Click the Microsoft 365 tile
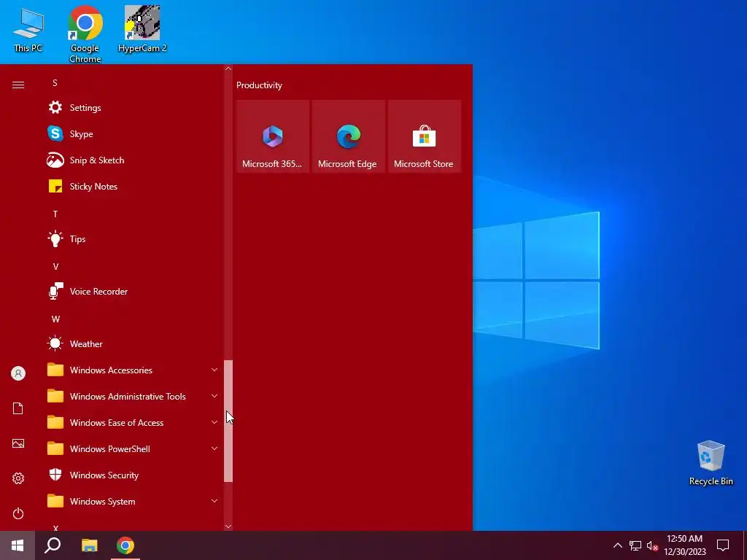 pos(273,136)
